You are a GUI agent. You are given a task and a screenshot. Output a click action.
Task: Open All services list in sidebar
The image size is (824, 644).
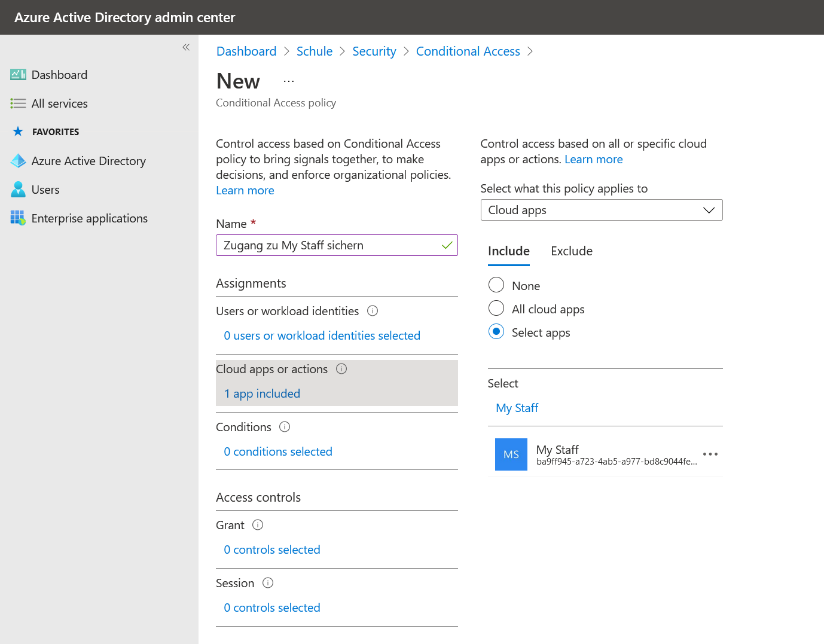tap(59, 103)
